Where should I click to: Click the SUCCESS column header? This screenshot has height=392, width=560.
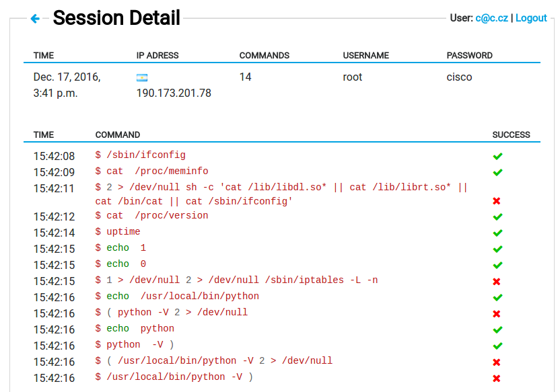511,135
